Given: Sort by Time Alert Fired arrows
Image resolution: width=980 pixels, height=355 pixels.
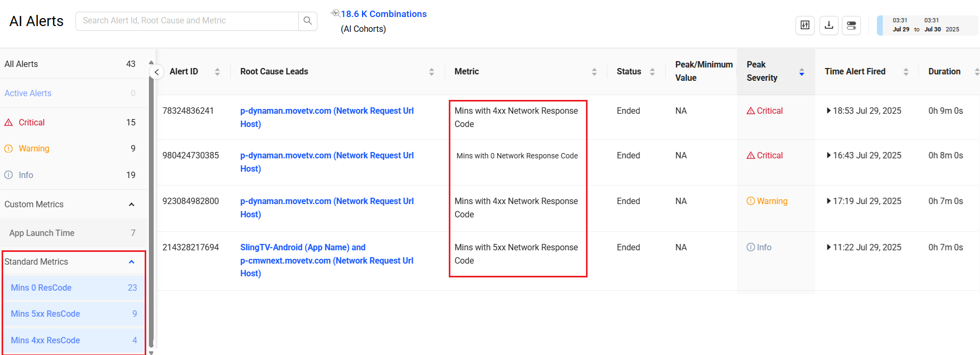Looking at the screenshot, I should (x=906, y=72).
